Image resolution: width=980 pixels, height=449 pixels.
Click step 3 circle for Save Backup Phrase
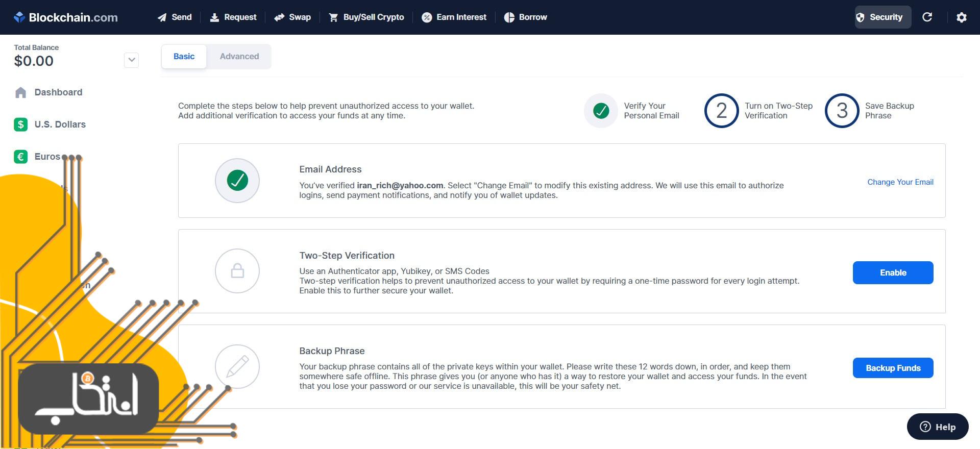[x=842, y=111]
